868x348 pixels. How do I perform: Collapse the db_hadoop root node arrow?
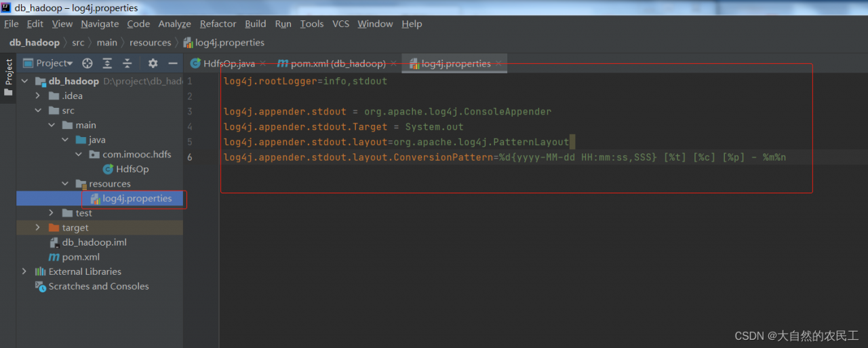[x=25, y=81]
